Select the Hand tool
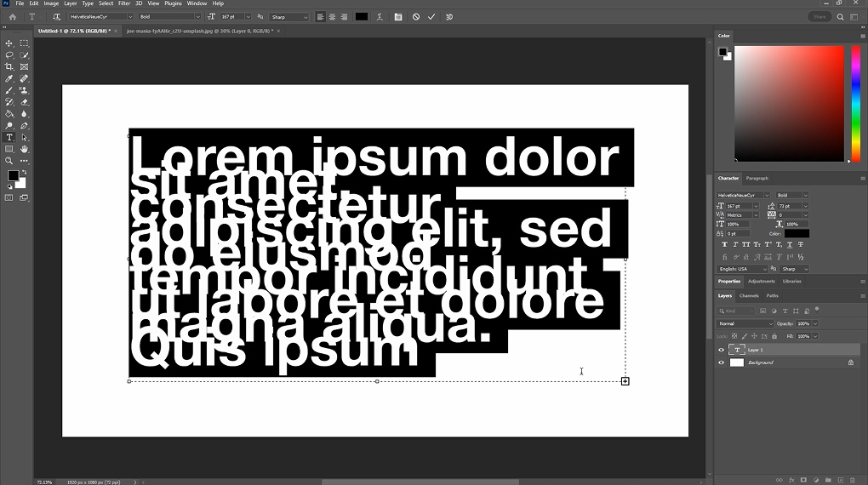This screenshot has width=868, height=485. 24,149
